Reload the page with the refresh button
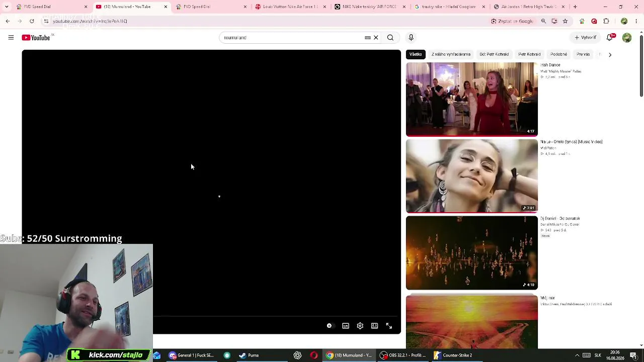This screenshot has height=362, width=644. tap(32, 21)
